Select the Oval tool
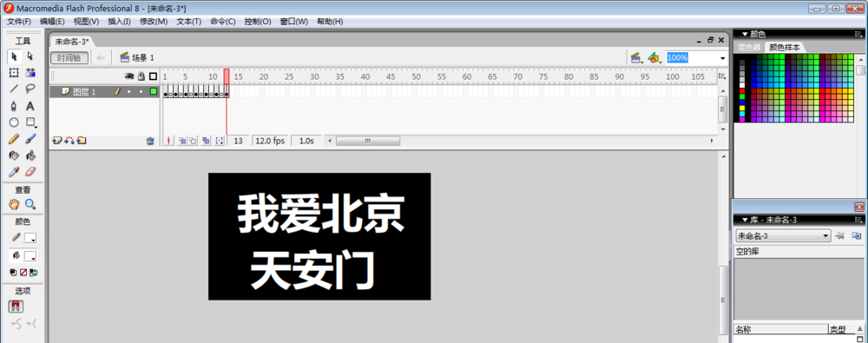The height and width of the screenshot is (343, 868). point(15,122)
